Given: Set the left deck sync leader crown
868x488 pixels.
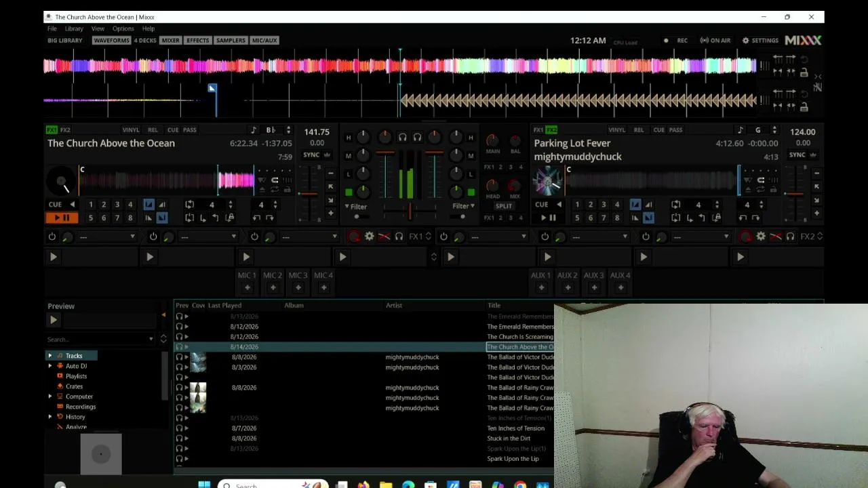Looking at the screenshot, I should click(327, 155).
